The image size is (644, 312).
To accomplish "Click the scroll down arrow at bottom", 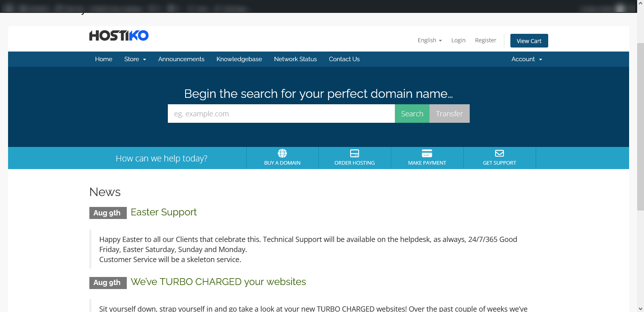I will (x=640, y=309).
